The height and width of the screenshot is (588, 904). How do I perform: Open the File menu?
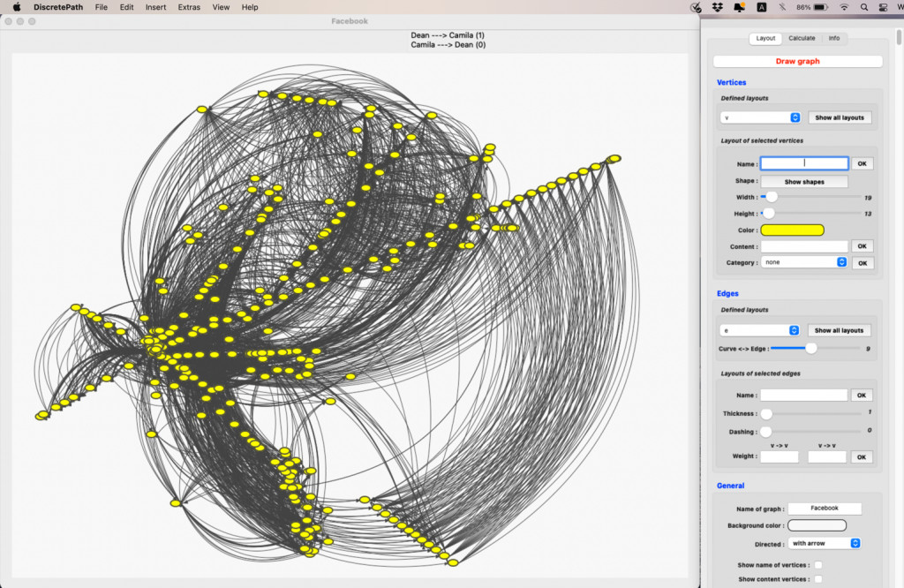(102, 7)
